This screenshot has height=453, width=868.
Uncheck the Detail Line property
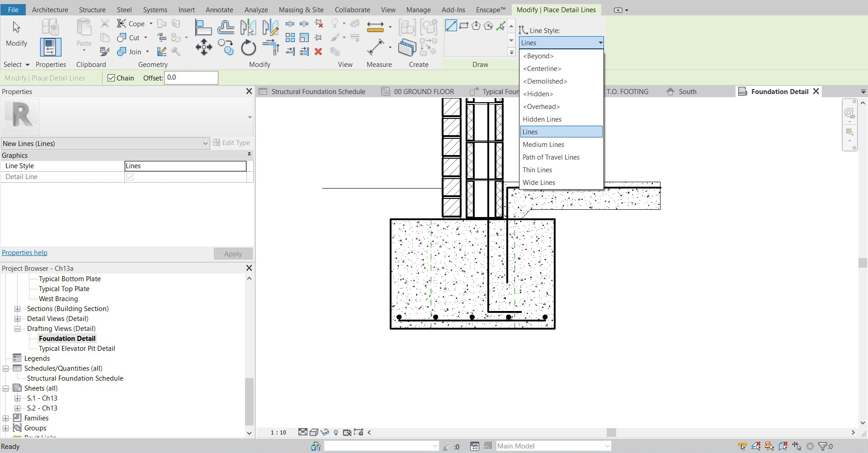[130, 177]
